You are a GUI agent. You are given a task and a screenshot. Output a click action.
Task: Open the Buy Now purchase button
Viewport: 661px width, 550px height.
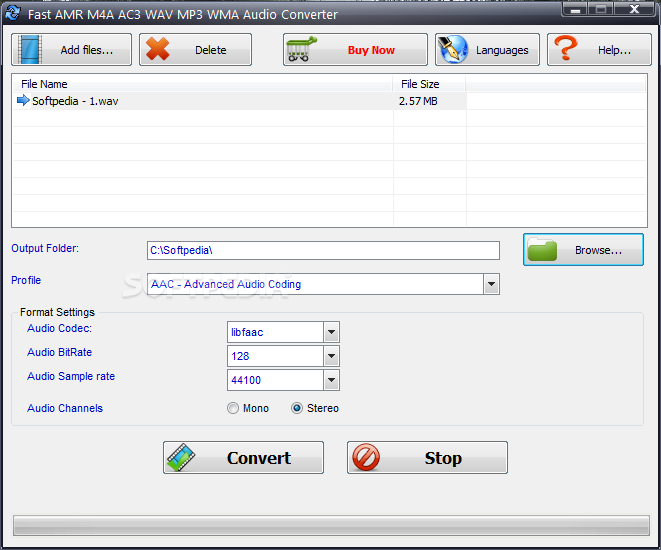pos(355,50)
